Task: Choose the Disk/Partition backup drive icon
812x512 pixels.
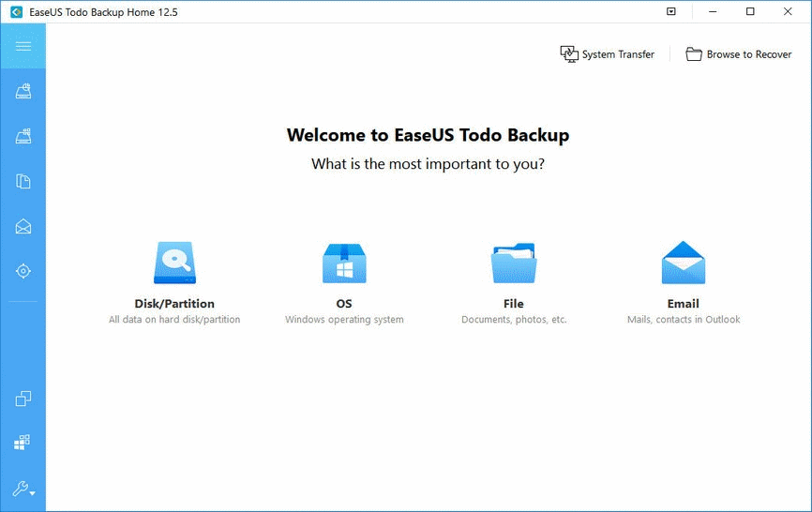Action: pyautogui.click(x=174, y=263)
